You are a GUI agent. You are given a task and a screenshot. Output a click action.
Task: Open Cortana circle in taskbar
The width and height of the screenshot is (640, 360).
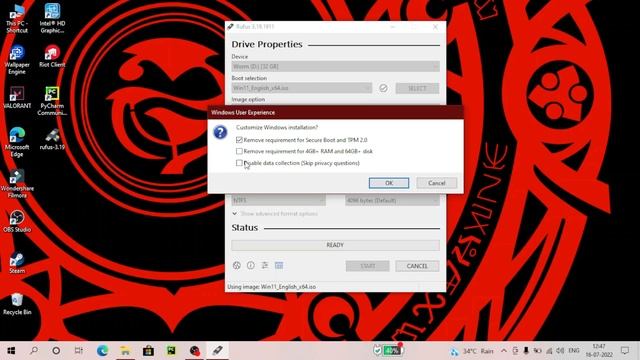(56, 351)
